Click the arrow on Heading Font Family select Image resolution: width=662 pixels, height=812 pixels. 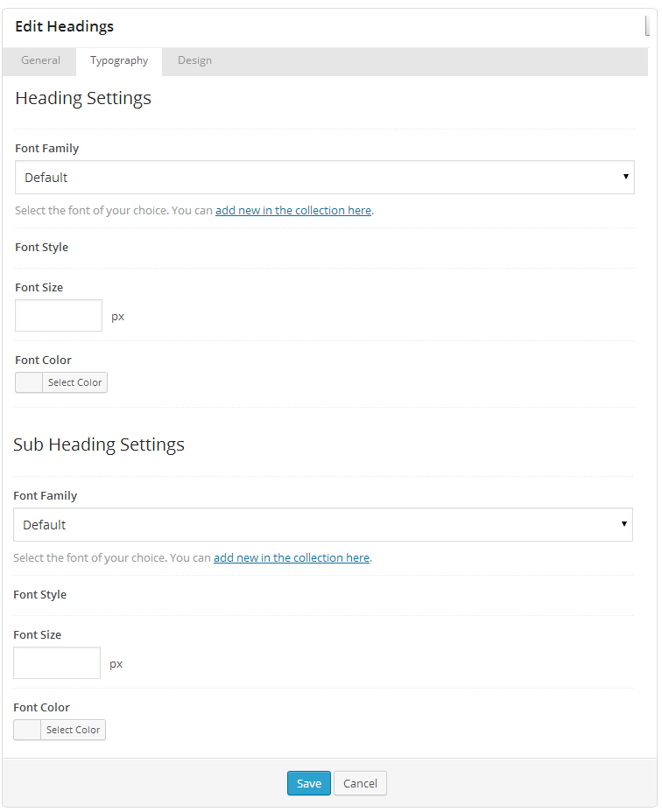click(x=625, y=177)
